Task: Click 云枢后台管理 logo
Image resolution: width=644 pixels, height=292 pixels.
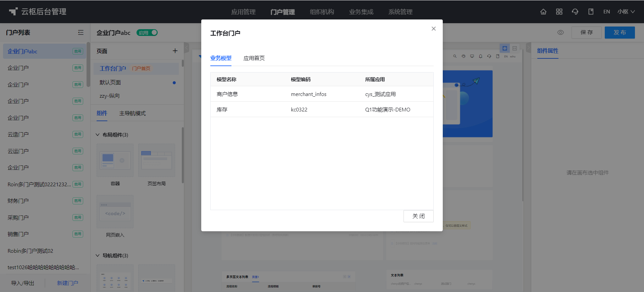Action: click(x=37, y=12)
